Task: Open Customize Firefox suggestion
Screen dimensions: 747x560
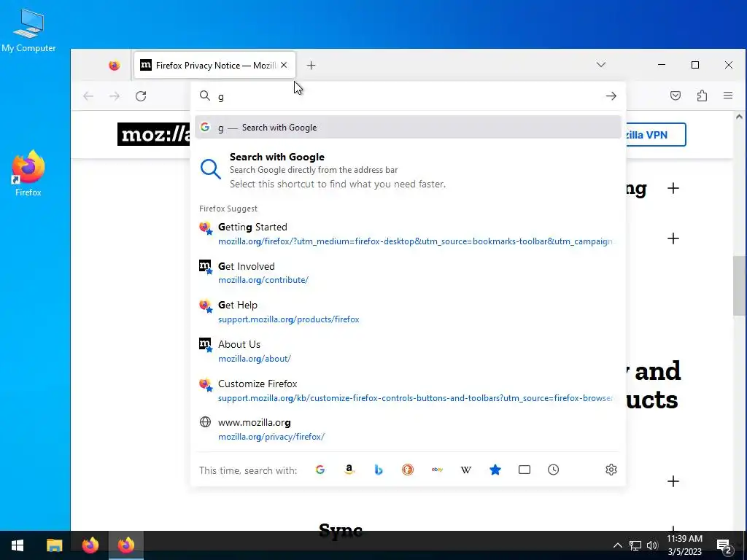Action: click(x=408, y=391)
